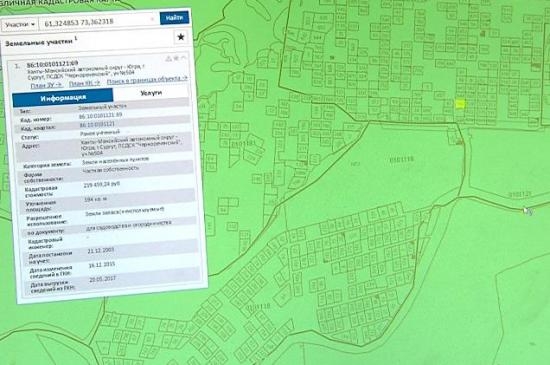Image resolution: width=550 pixels, height=365 pixels.
Task: Switch to the Услуги tab
Action: [151, 93]
